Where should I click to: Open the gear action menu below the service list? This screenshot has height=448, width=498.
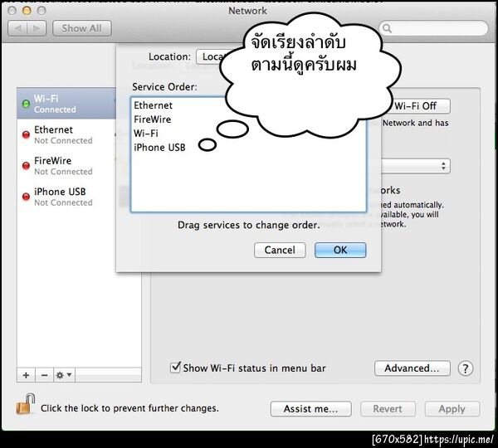click(x=64, y=375)
